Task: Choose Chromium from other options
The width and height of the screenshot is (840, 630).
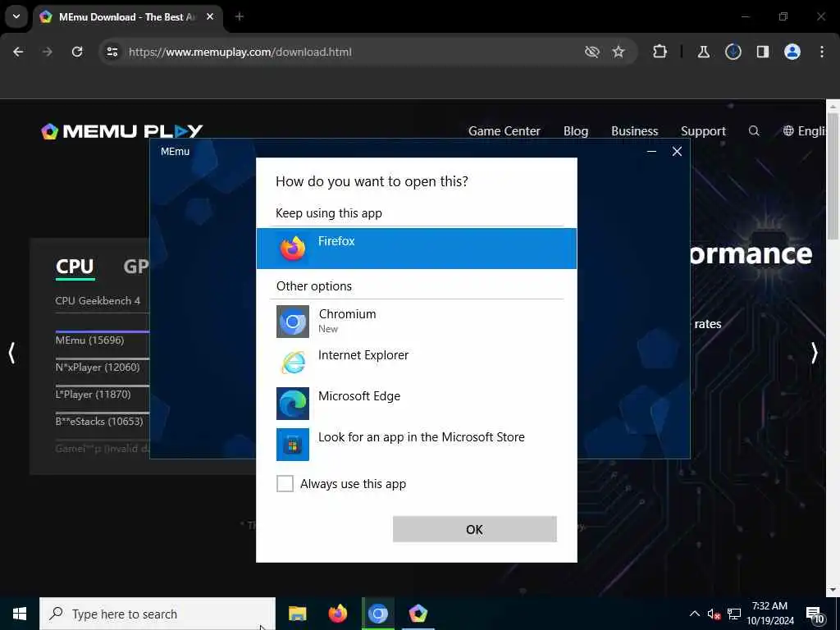Action: 416,322
